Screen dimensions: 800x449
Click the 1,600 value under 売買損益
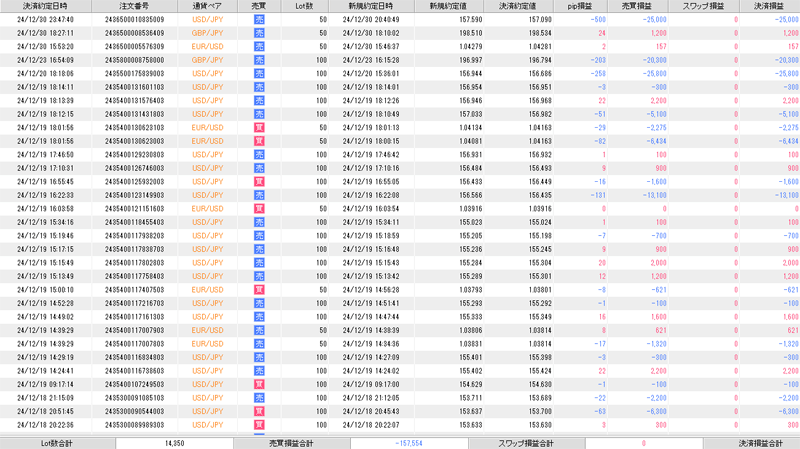click(658, 317)
